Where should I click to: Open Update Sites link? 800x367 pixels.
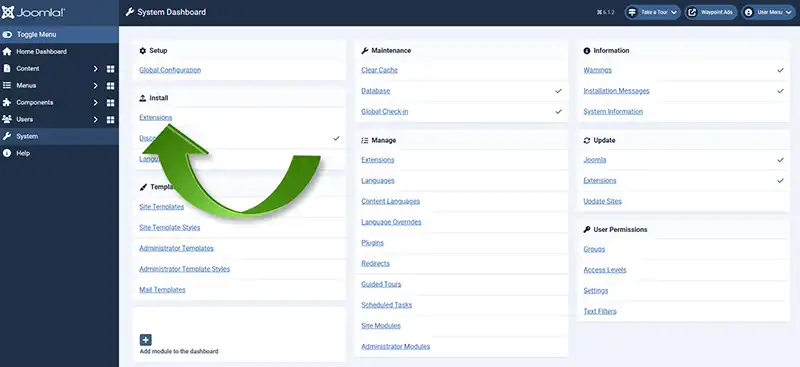(602, 201)
